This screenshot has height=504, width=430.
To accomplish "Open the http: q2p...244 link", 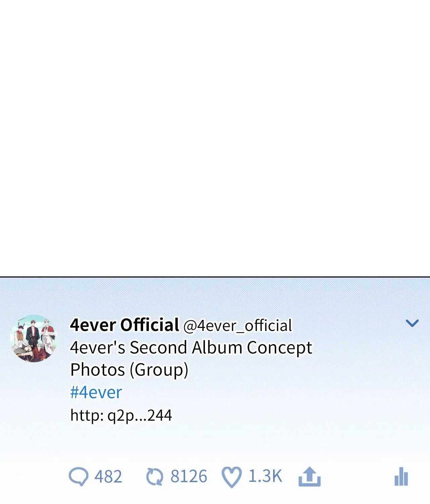I will (x=121, y=415).
